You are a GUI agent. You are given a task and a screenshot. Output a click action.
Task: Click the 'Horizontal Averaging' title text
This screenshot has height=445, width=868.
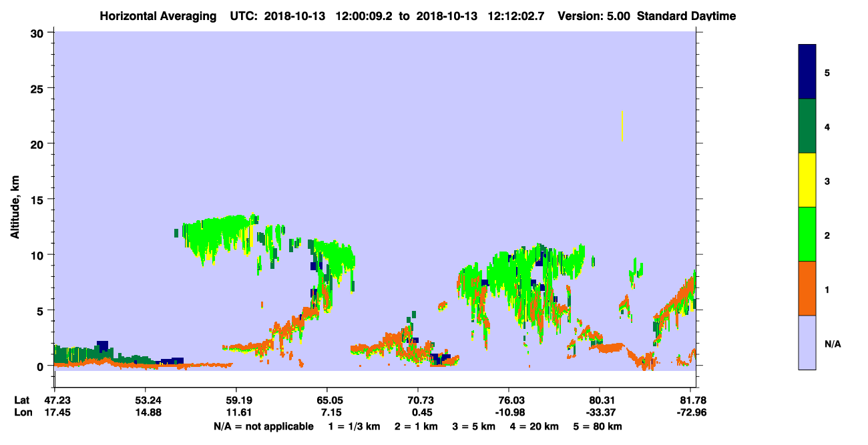(158, 16)
